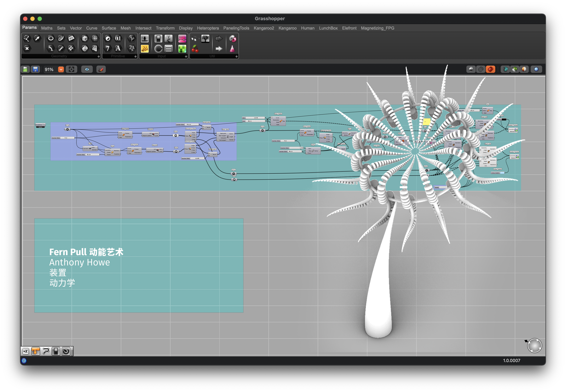Expand the Geometry panel plus arrow
Image resolution: width=566 pixels, height=392 pixels.
click(99, 56)
